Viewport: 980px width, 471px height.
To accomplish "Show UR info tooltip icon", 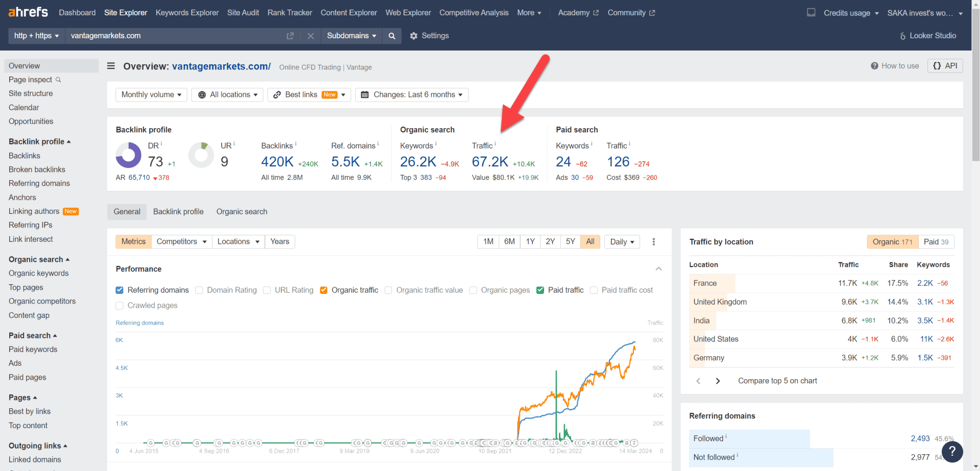I will [x=234, y=144].
